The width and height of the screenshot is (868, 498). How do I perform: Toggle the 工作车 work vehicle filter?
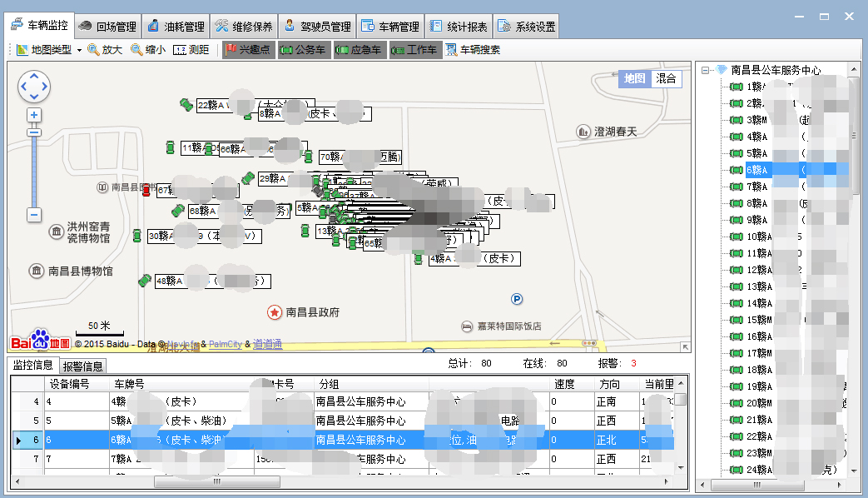click(x=414, y=50)
